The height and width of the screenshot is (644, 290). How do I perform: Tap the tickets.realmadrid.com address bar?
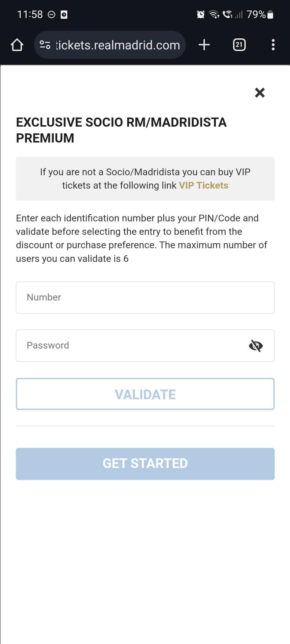tap(118, 45)
